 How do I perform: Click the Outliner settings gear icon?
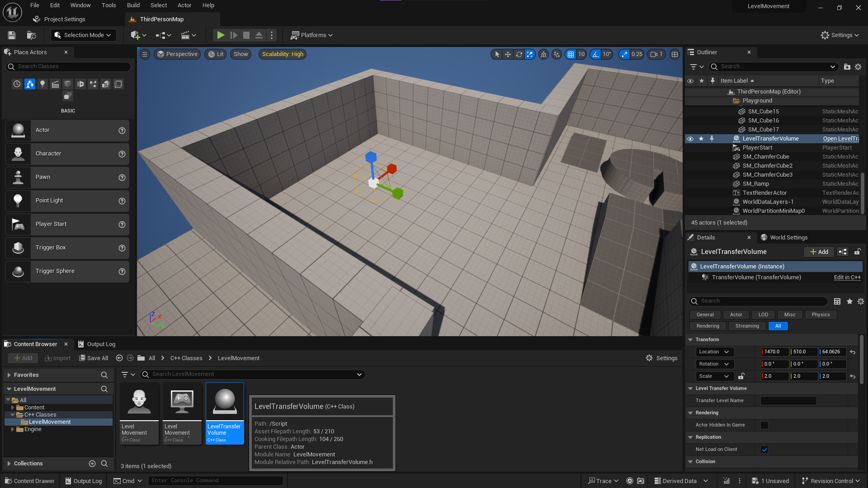click(858, 67)
